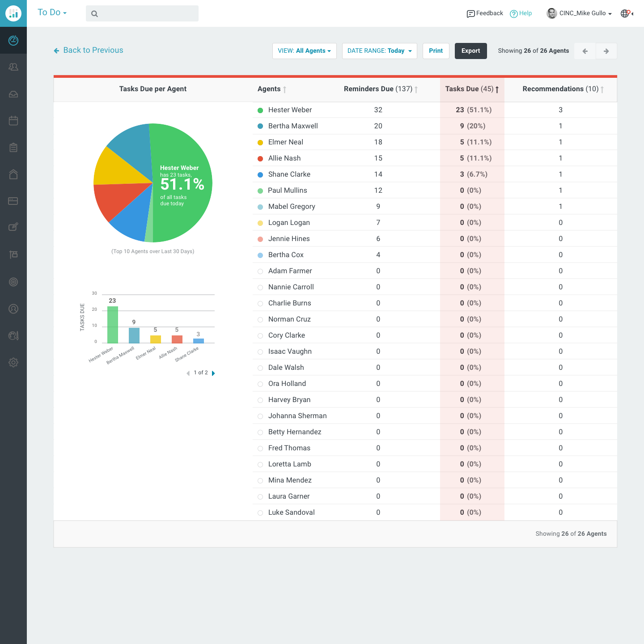The image size is (644, 644).
Task: Go to previous agents page arrow
Action: coord(585,51)
